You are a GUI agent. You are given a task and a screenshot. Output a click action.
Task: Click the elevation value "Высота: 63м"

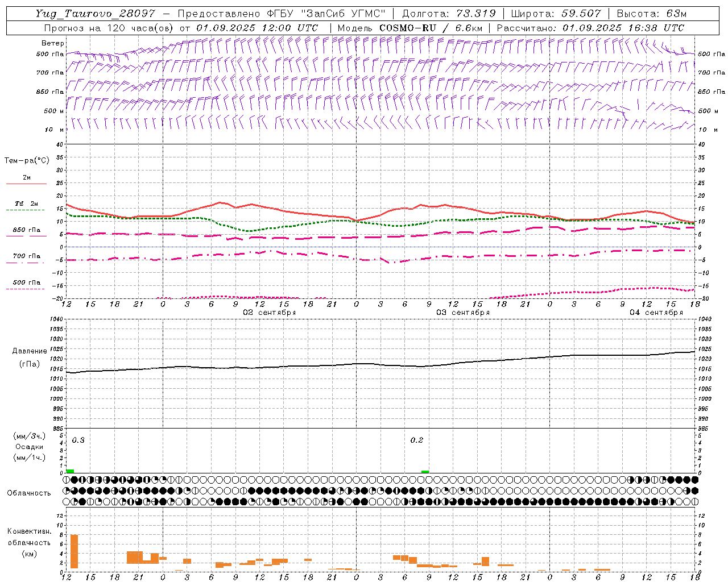coord(651,14)
